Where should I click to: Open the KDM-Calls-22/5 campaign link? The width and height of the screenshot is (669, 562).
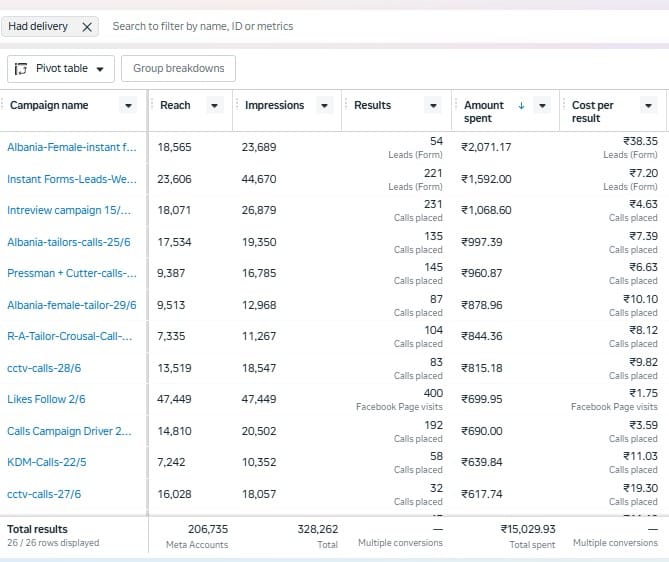[47, 462]
